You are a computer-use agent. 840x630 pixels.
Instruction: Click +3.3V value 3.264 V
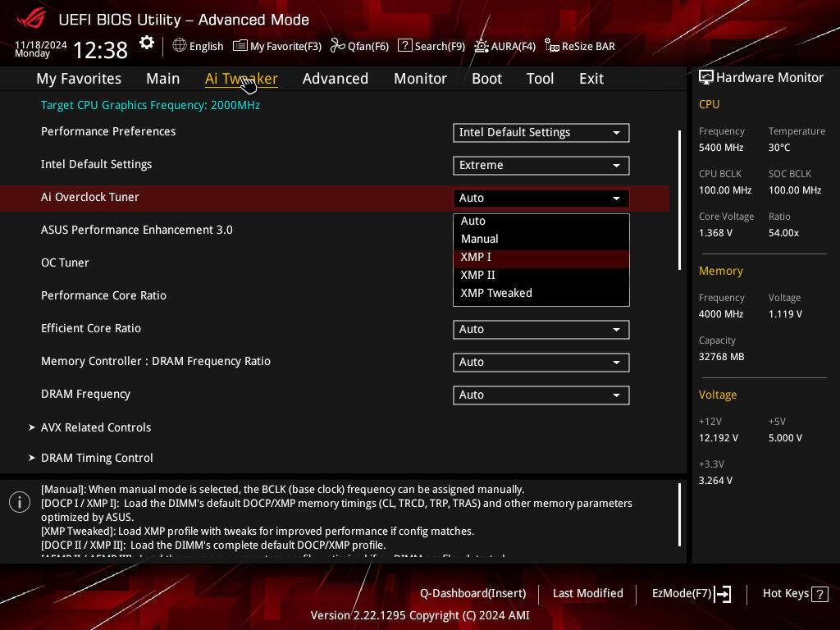point(715,481)
